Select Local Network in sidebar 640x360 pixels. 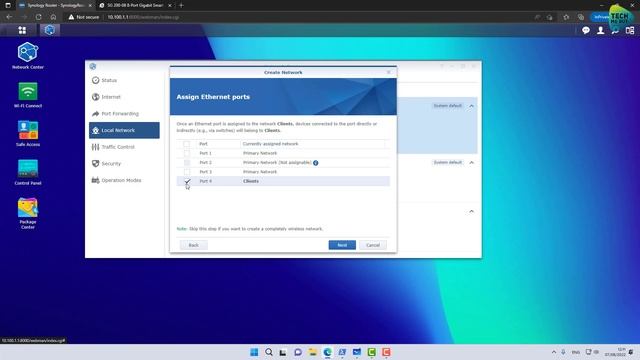pos(124,130)
